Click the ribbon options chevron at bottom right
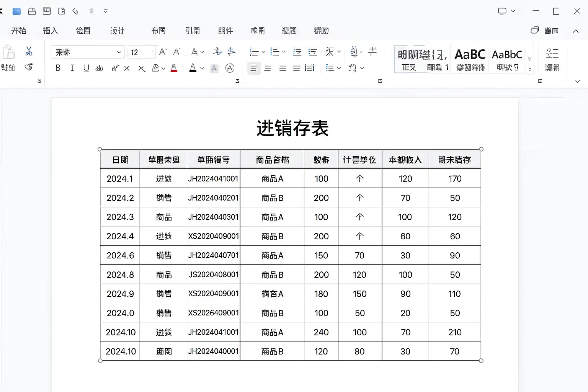 point(578,81)
